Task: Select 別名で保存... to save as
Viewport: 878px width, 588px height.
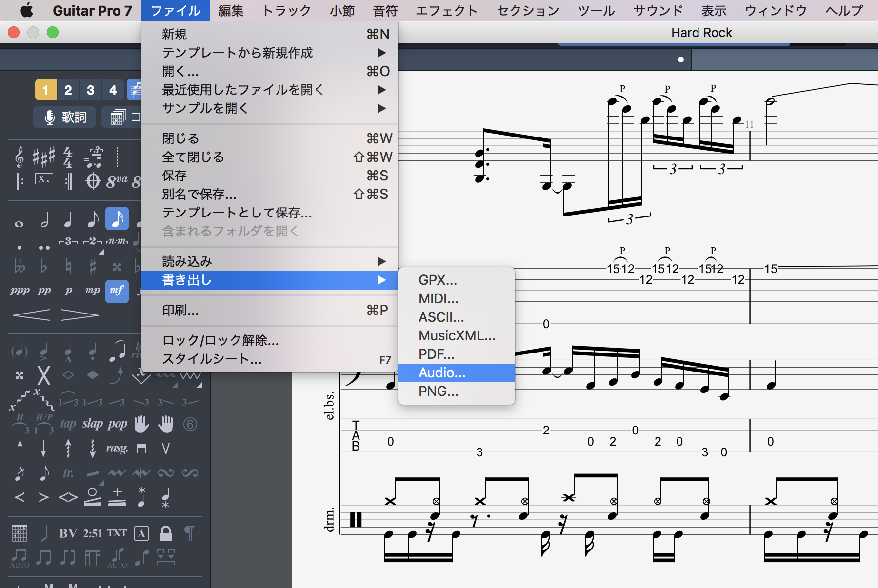Action: [x=199, y=194]
